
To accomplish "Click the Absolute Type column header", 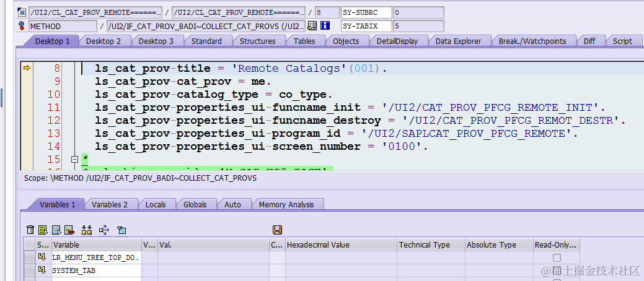I will click(x=499, y=245).
